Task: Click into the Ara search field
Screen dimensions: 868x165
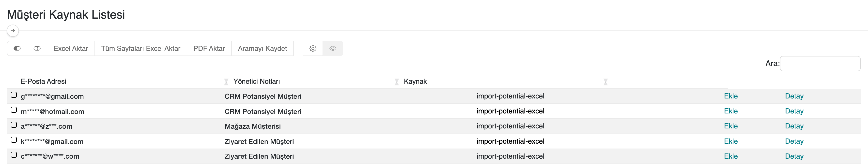Action: click(x=820, y=64)
